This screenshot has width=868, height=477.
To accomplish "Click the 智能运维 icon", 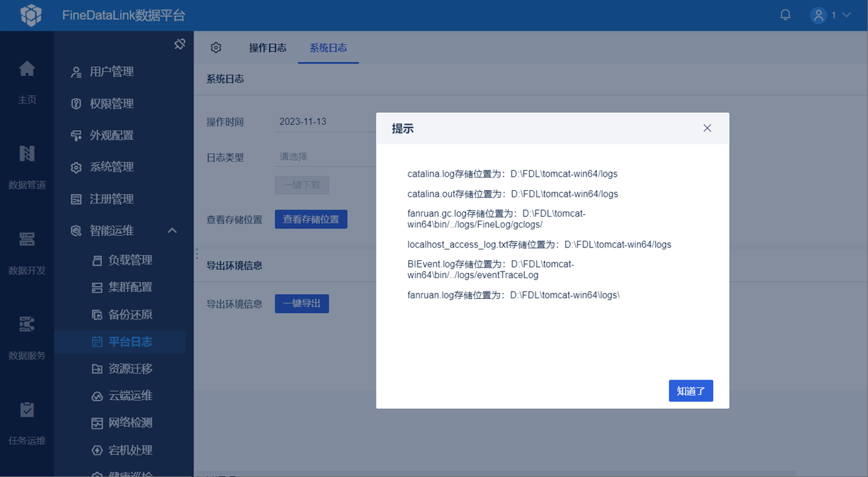I will pyautogui.click(x=76, y=231).
